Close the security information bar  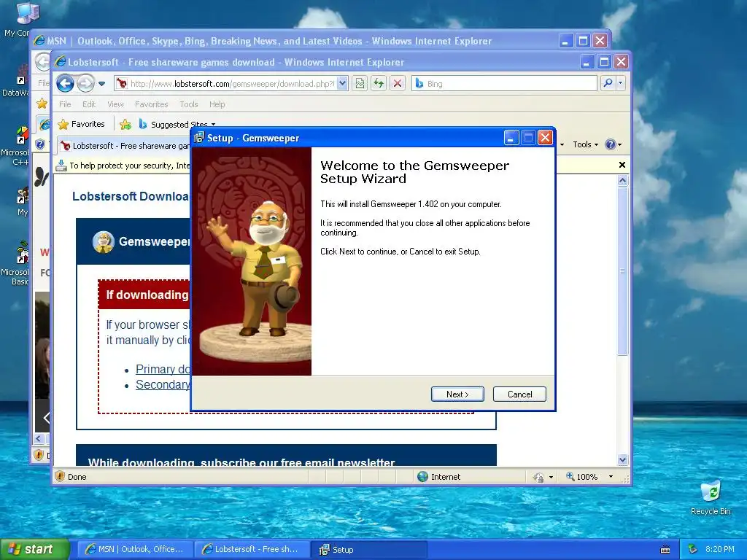coord(622,165)
